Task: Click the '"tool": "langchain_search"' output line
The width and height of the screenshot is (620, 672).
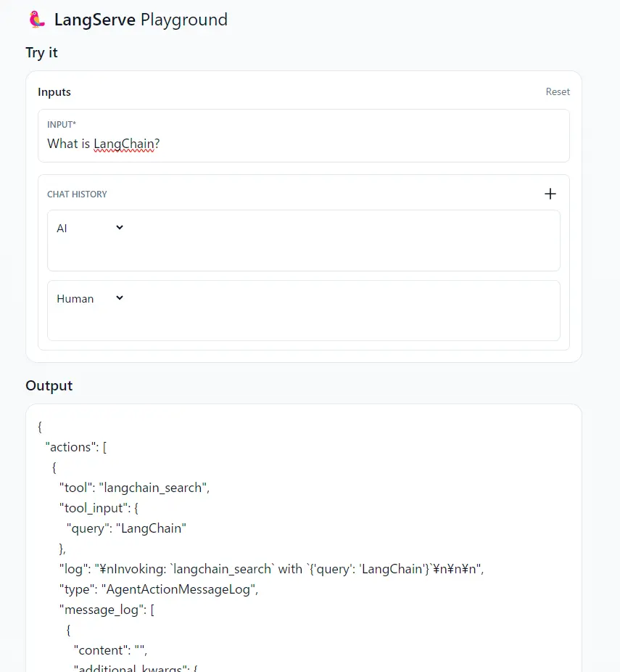Action: point(134,488)
